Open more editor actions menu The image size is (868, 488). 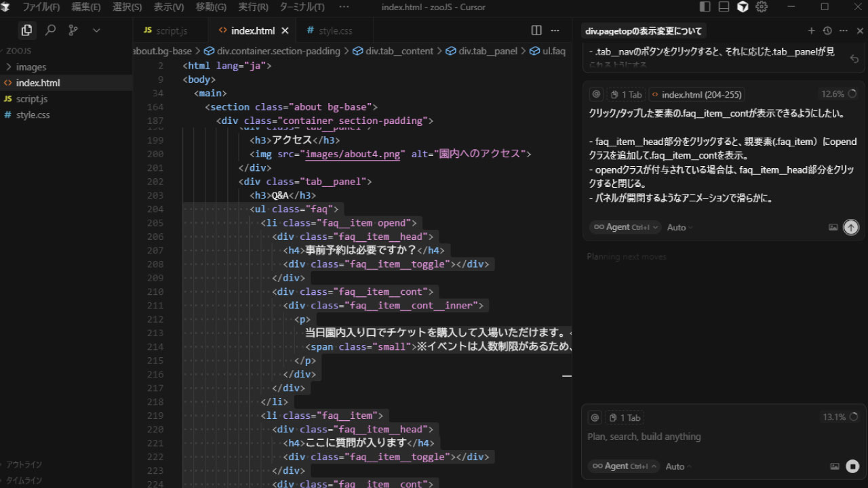(555, 30)
